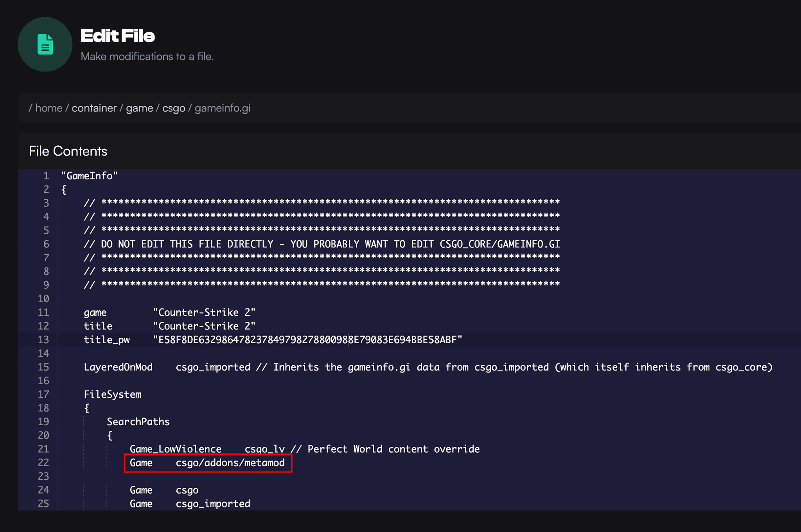801x532 pixels.
Task: Click the game "Counter-Strike 2" value
Action: [204, 313]
